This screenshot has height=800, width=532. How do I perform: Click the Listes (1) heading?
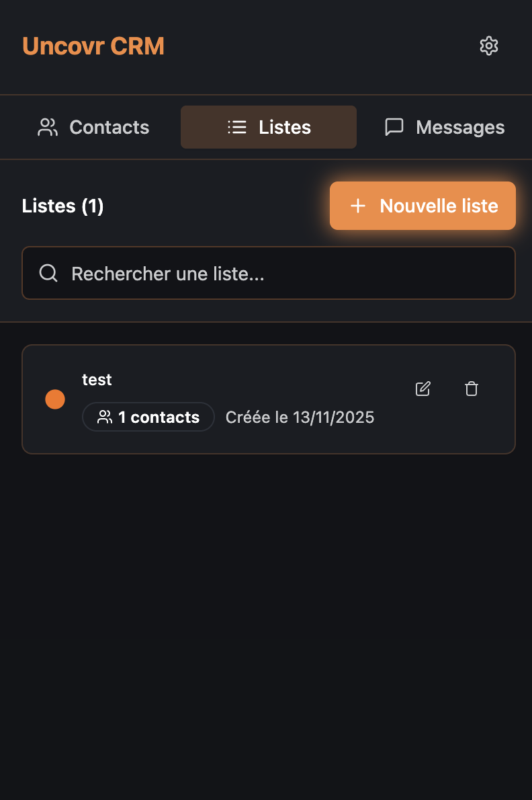pos(63,206)
